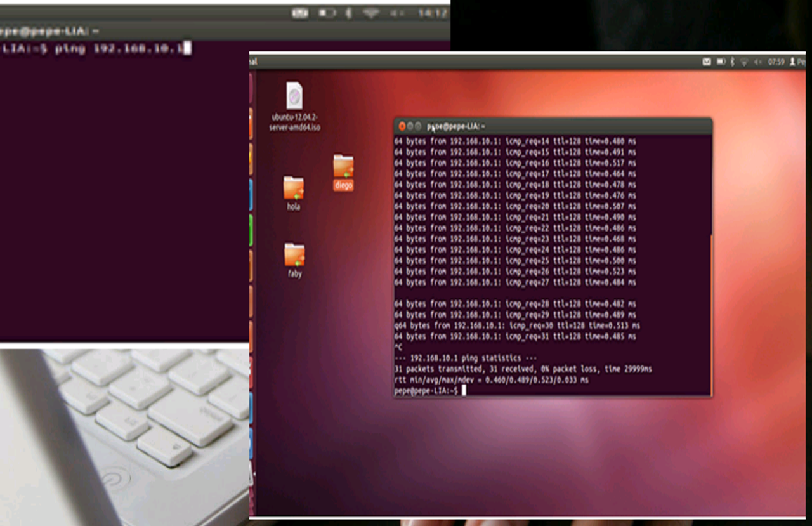Open the Wi-Fi indicator in the 14:12 panel

click(x=370, y=13)
